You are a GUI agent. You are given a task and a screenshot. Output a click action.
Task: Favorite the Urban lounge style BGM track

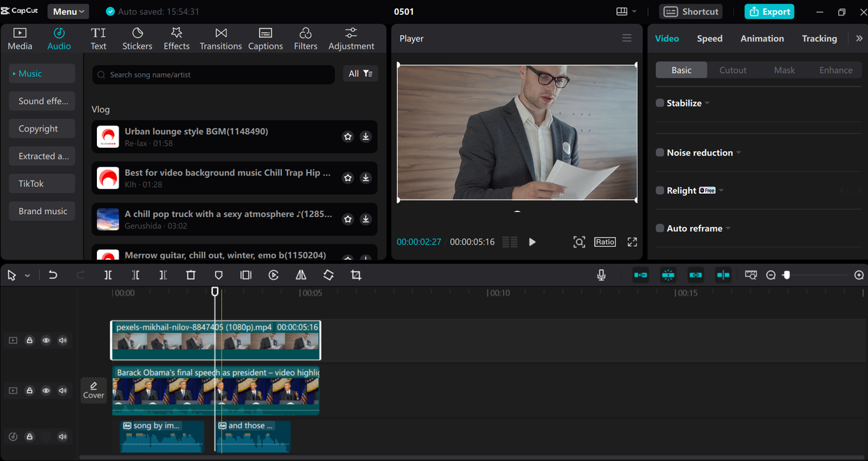(x=348, y=136)
